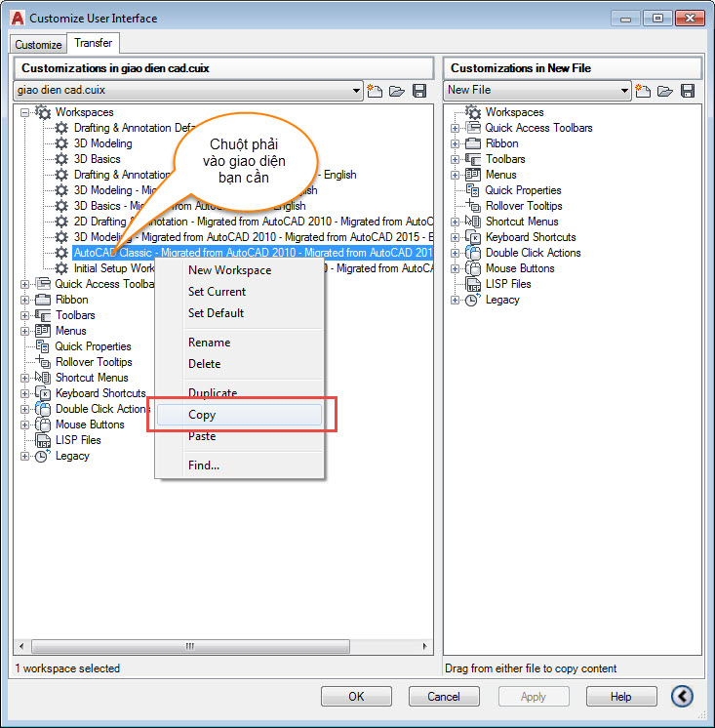Choose Rename in context menu
This screenshot has height=728, width=715.
tap(239, 343)
